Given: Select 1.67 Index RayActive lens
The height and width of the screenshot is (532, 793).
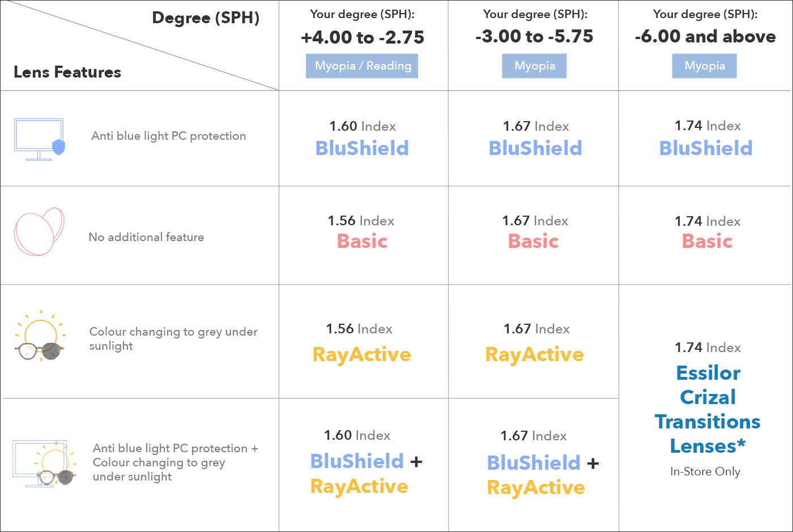Looking at the screenshot, I should [535, 343].
